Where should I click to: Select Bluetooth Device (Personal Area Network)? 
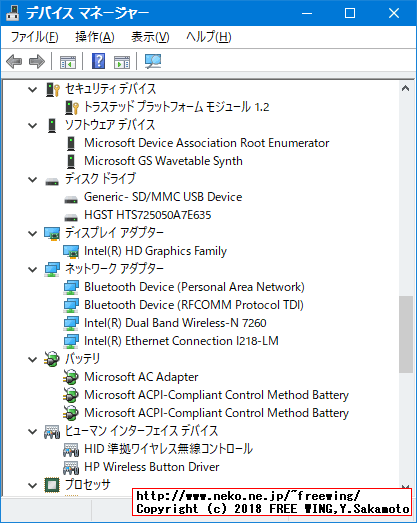tap(194, 287)
